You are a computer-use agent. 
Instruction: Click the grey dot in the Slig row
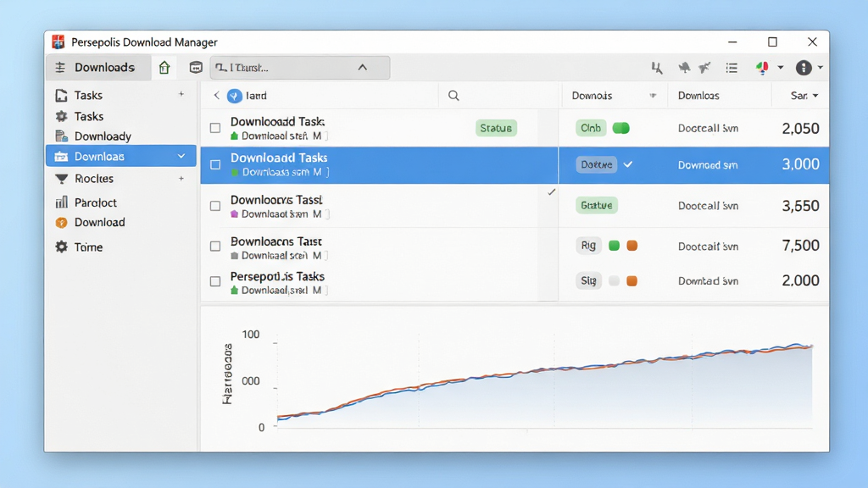pyautogui.click(x=614, y=281)
